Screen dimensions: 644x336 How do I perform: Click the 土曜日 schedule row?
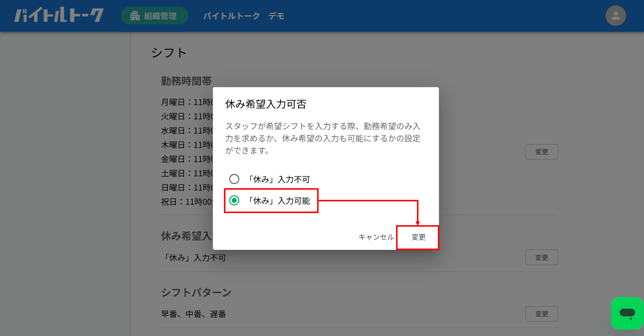pyautogui.click(x=187, y=173)
